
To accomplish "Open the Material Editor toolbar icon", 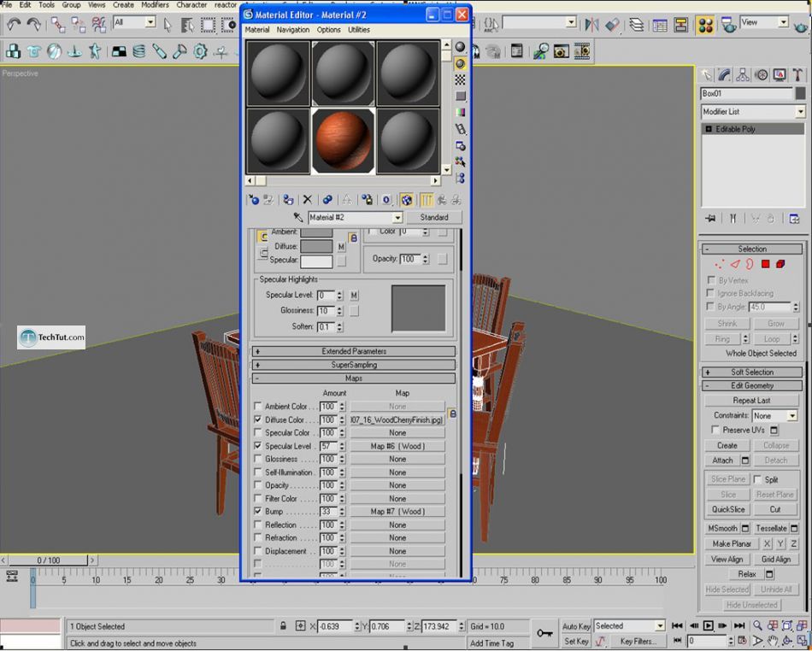I will (x=705, y=25).
